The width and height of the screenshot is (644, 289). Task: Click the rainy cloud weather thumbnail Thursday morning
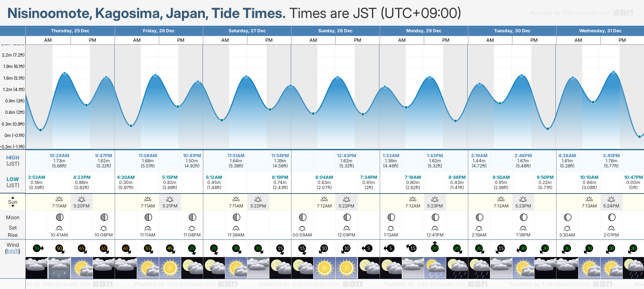(59, 268)
